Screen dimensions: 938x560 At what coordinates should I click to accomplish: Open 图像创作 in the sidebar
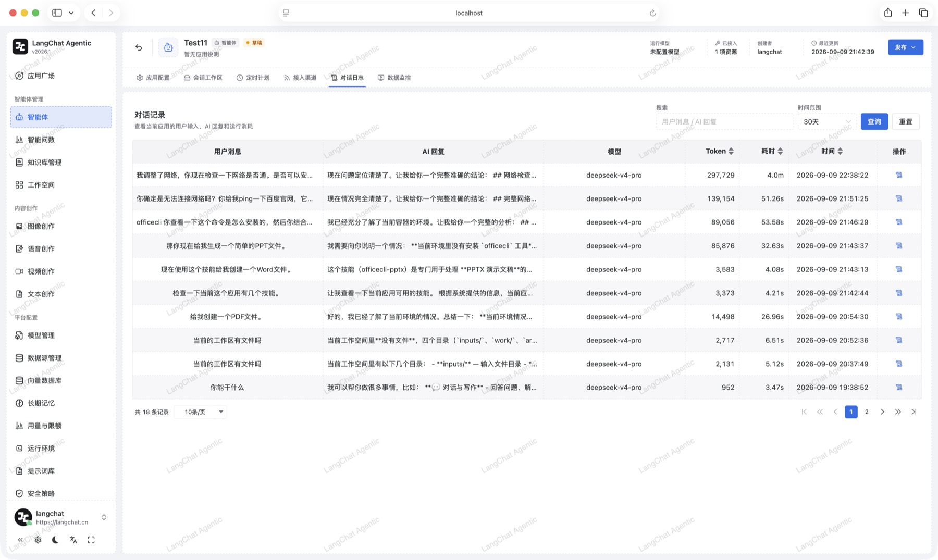(x=61, y=226)
